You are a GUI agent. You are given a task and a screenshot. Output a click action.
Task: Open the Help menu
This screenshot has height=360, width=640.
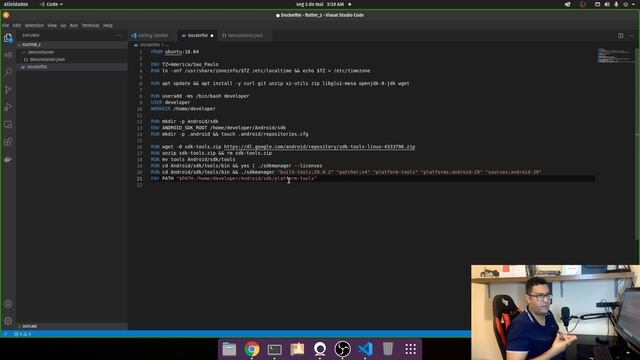pyautogui.click(x=107, y=25)
